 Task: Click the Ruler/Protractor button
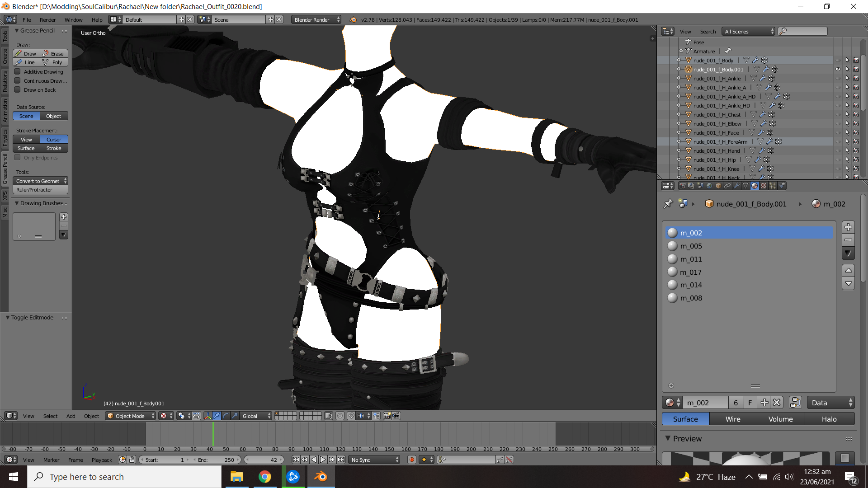[x=41, y=190]
